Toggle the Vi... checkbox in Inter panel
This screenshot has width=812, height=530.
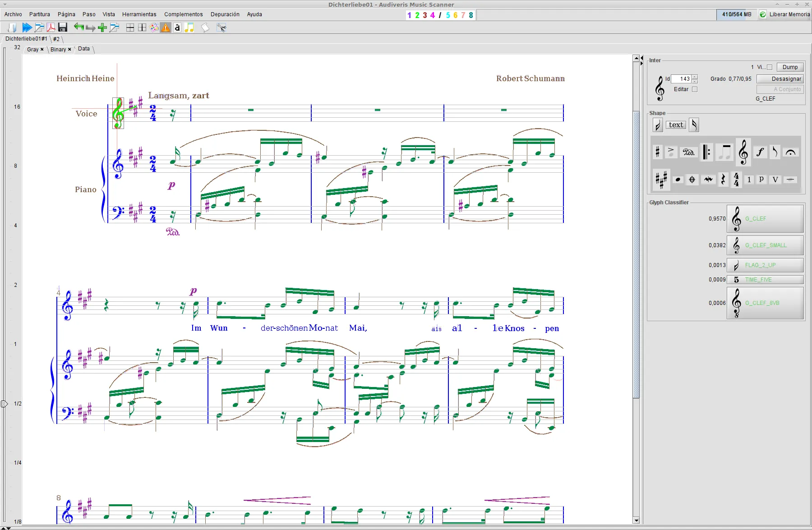pyautogui.click(x=770, y=67)
